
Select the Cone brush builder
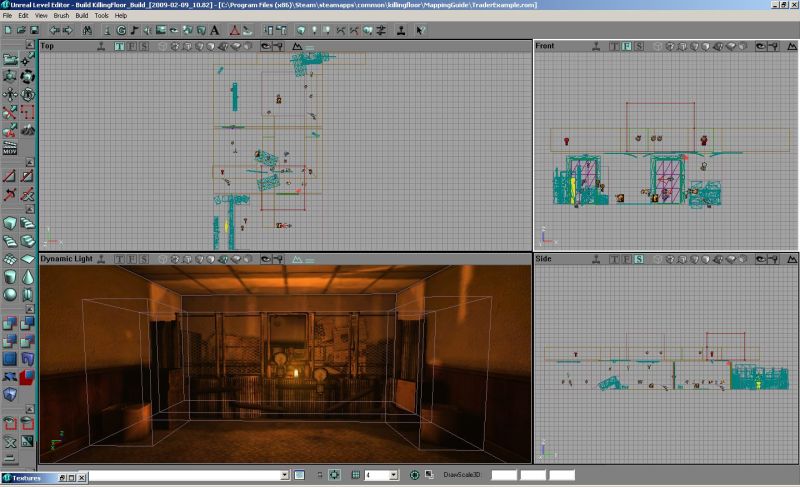tap(28, 277)
